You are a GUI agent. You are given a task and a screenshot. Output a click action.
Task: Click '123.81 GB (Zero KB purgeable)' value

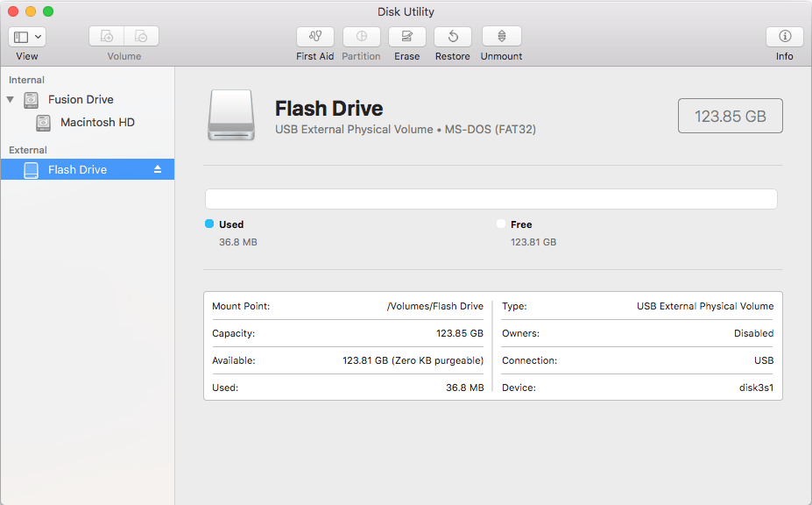[x=413, y=360]
